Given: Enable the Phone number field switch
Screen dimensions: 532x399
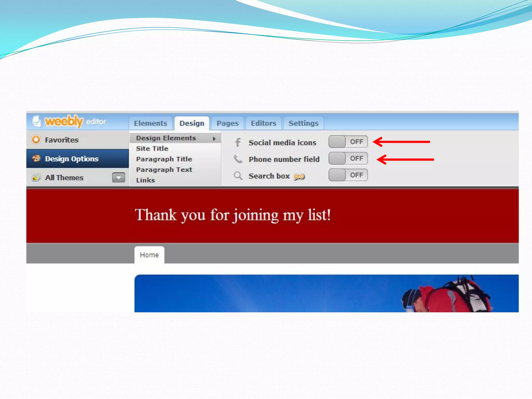Looking at the screenshot, I should coord(348,158).
